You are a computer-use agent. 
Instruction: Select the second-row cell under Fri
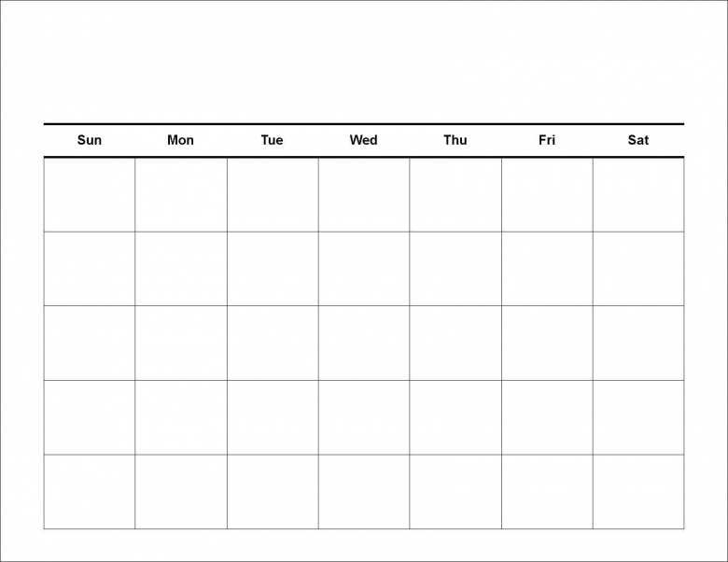(x=547, y=269)
